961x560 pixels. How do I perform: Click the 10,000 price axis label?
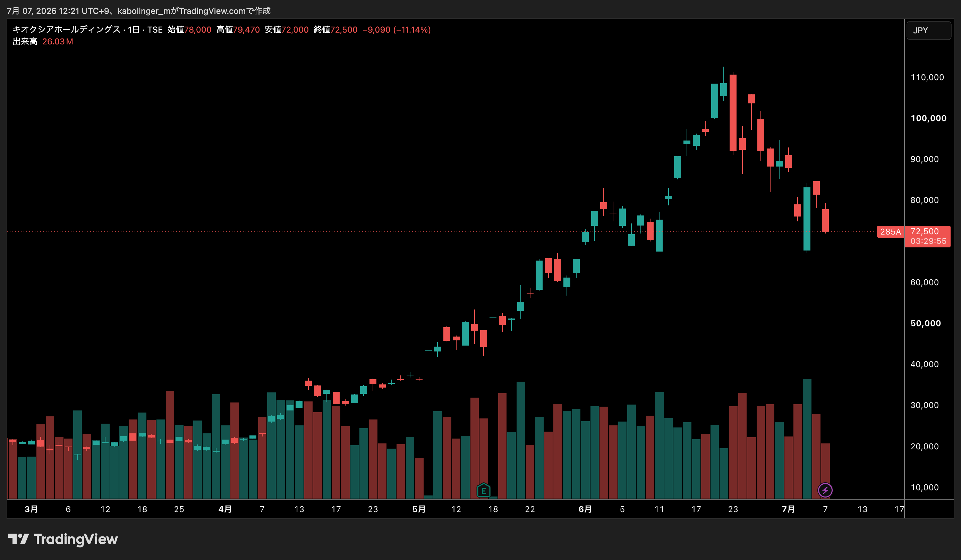(x=924, y=487)
